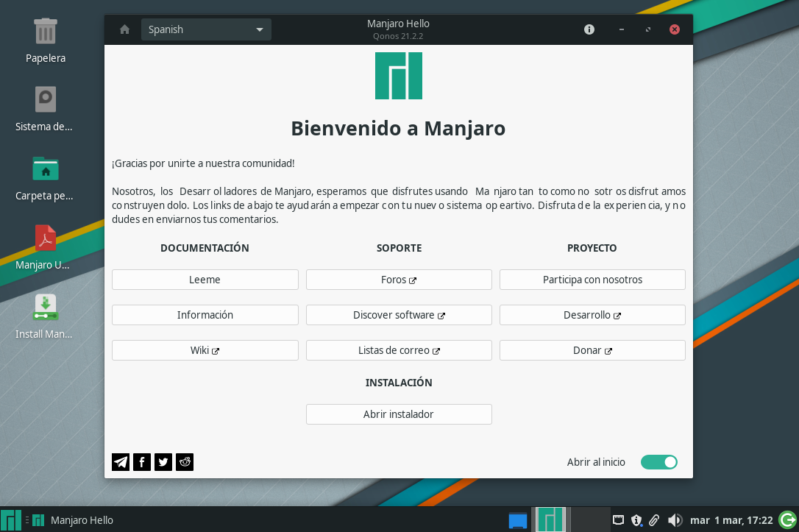Click the clipboard manager paperclip tray icon
This screenshot has height=532, width=799.
pos(655,520)
